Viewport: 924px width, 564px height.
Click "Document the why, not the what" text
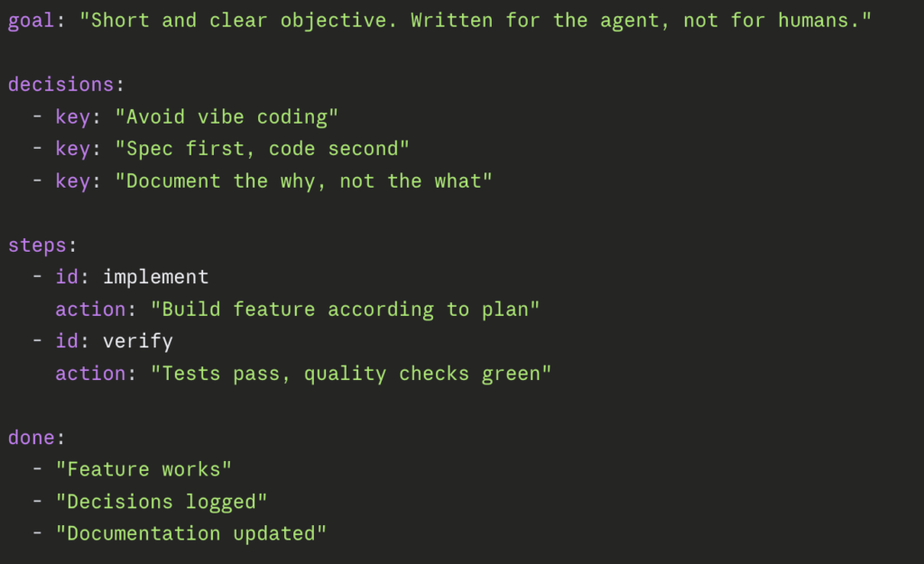pyautogui.click(x=303, y=181)
